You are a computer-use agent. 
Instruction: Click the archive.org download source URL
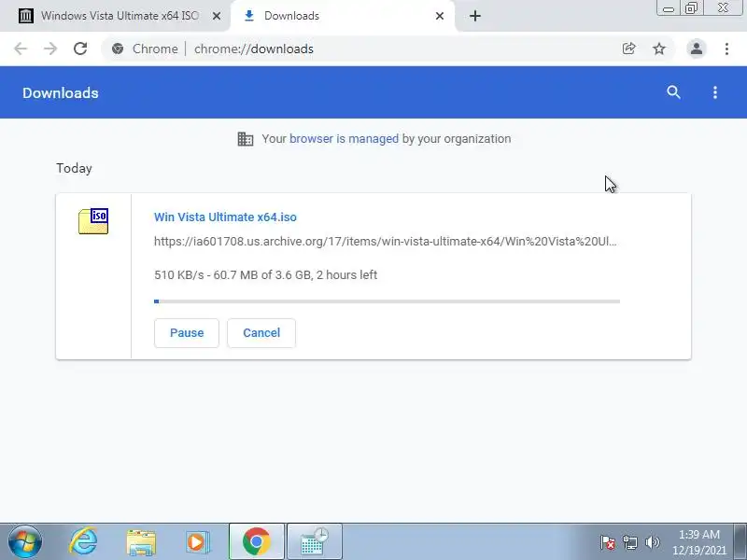tap(386, 242)
